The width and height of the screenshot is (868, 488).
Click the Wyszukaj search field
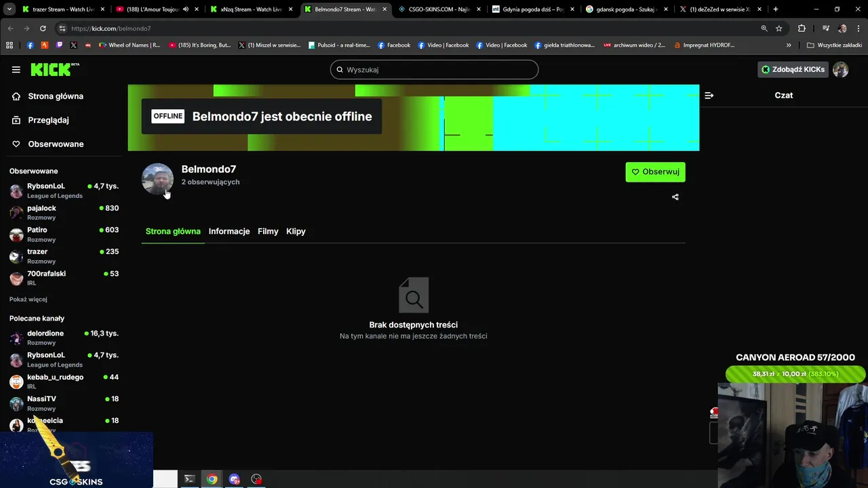(434, 69)
